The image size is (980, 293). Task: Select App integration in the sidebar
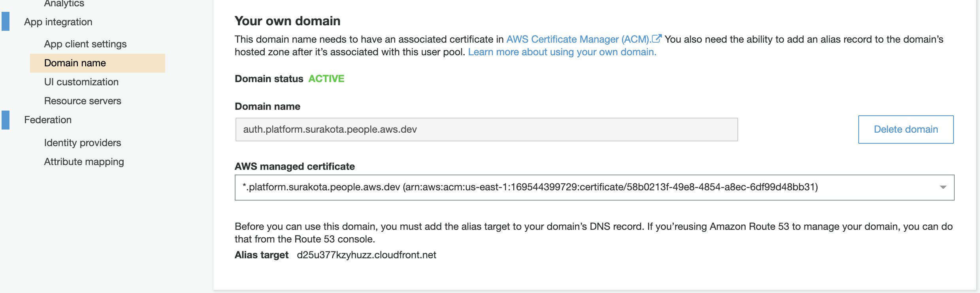click(58, 22)
